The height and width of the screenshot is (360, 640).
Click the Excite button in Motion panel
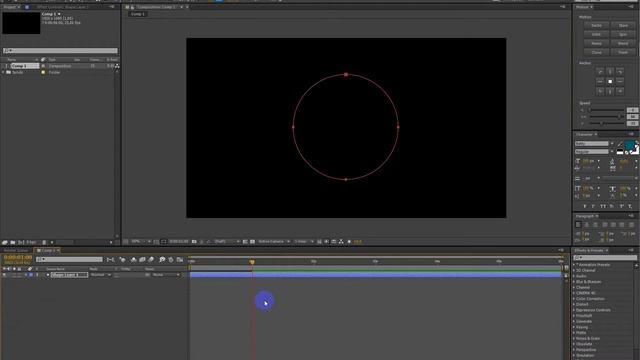point(596,25)
